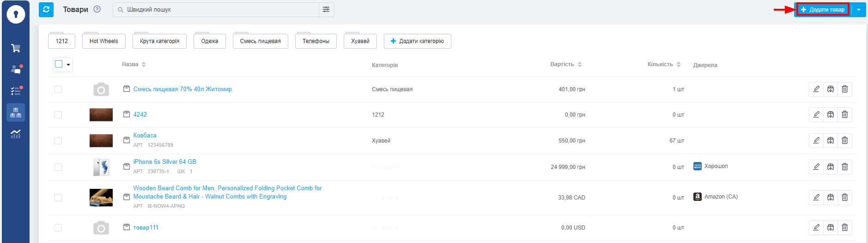Sort products by Вартість column
The image size is (868, 243).
pyautogui.click(x=566, y=64)
